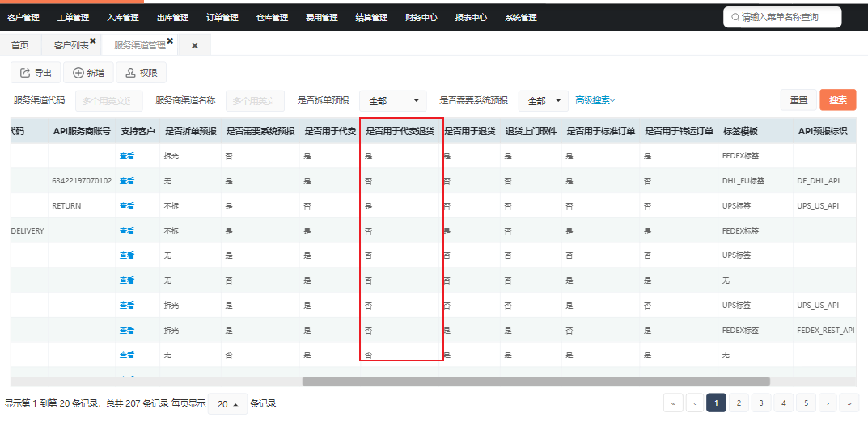The height and width of the screenshot is (430, 868).
Task: Click the 是否用于标准订单 column header
Action: click(600, 131)
